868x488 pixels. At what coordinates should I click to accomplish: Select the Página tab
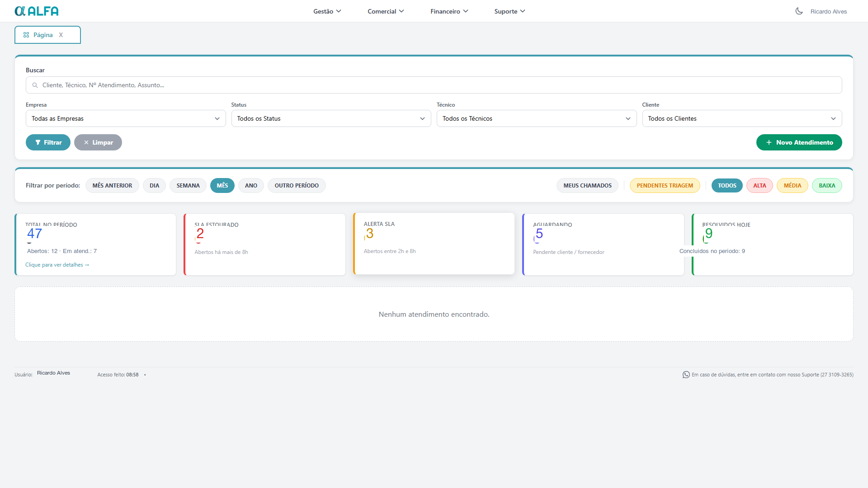47,35
